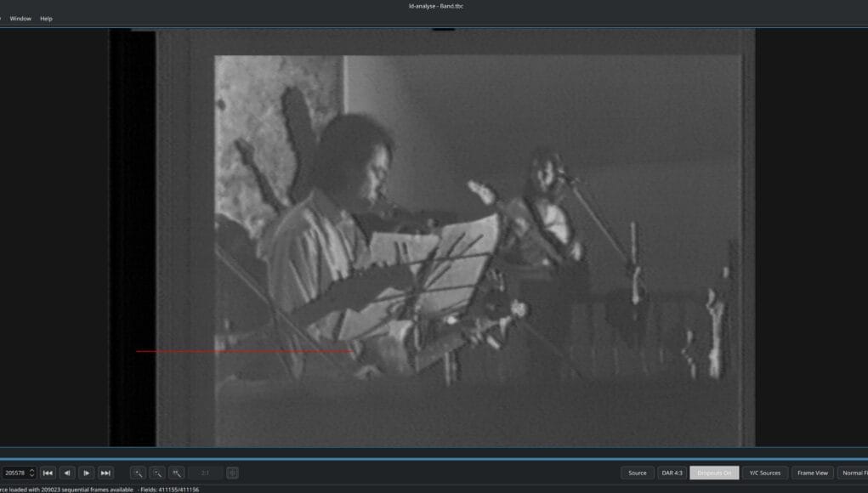The height and width of the screenshot is (493, 868).
Task: Click the 'ld-analyse - Band.tbc' window title
Action: coord(435,6)
